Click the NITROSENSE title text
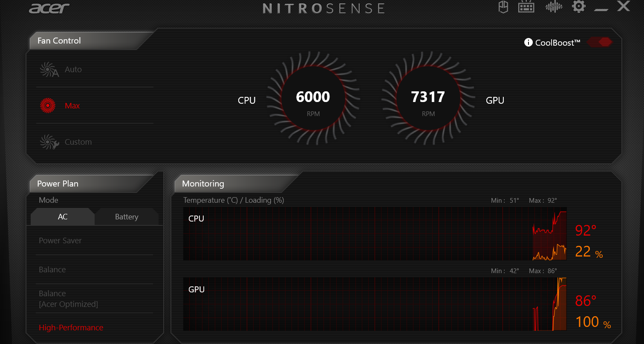Screen dimensions: 644x344 323,8
